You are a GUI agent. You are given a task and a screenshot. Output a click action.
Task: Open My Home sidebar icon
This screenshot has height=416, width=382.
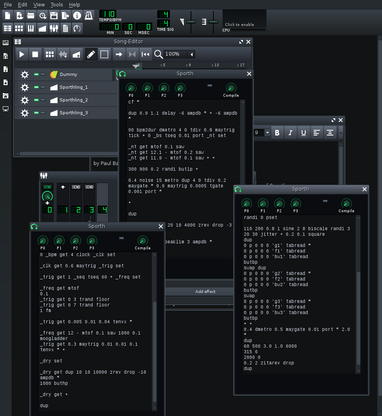tap(6, 96)
